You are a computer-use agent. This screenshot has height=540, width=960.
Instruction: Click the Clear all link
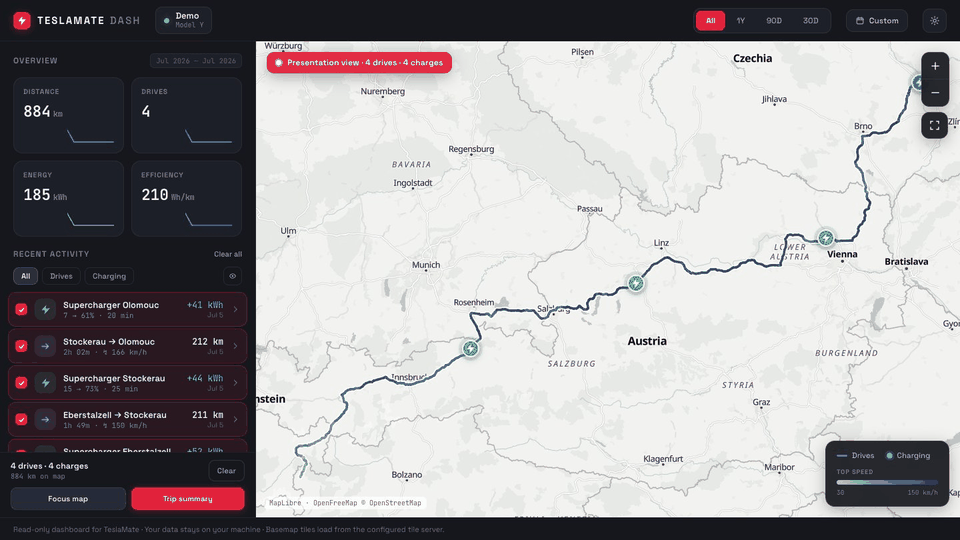point(228,254)
